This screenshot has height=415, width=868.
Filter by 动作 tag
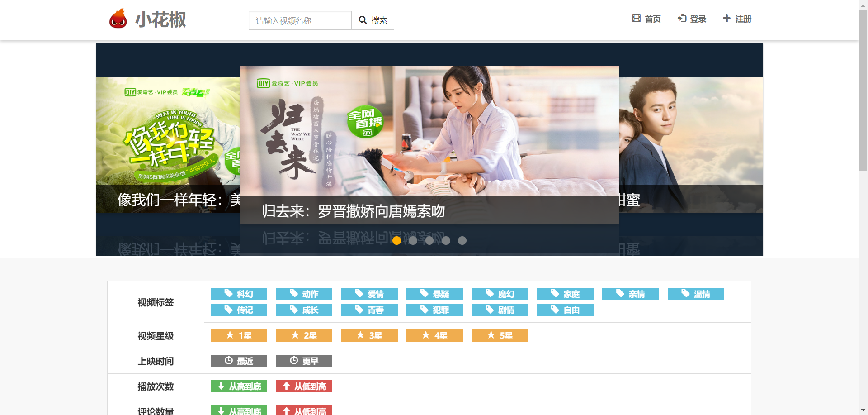pyautogui.click(x=304, y=294)
